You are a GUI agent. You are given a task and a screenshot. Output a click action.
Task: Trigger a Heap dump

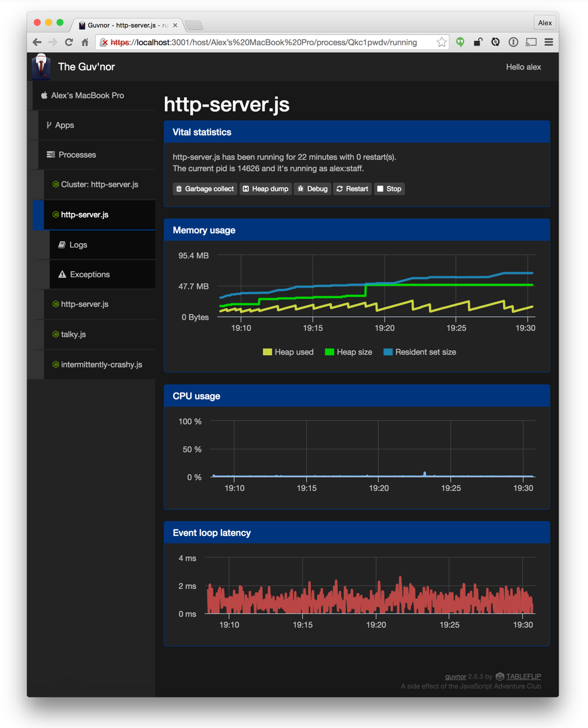(x=266, y=189)
